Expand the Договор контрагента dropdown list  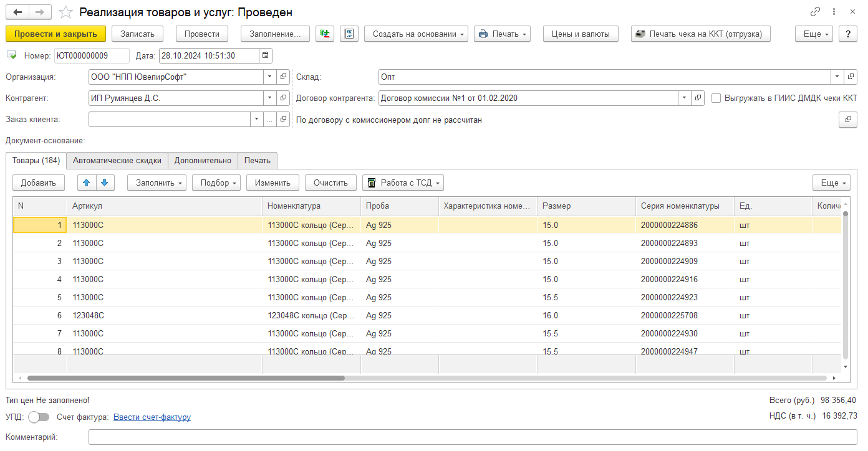tap(685, 98)
